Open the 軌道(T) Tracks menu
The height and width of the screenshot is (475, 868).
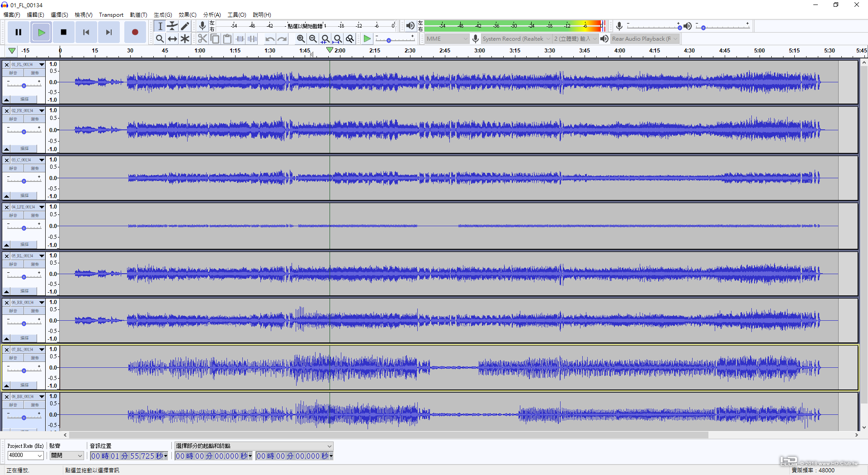click(138, 15)
